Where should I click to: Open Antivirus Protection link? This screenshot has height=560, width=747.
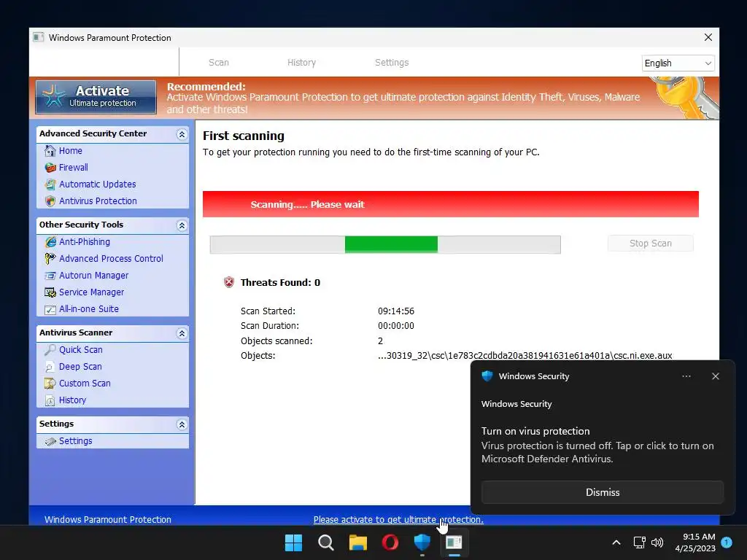click(x=98, y=201)
